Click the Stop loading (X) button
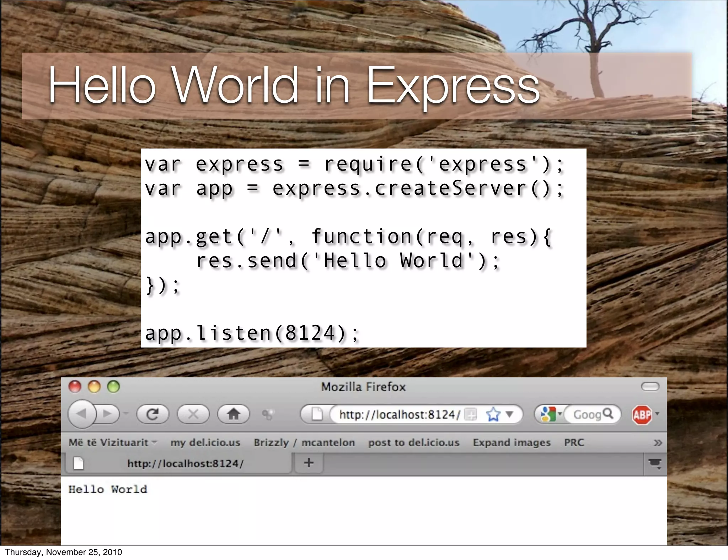Viewport: 728px width, 560px height. click(193, 414)
